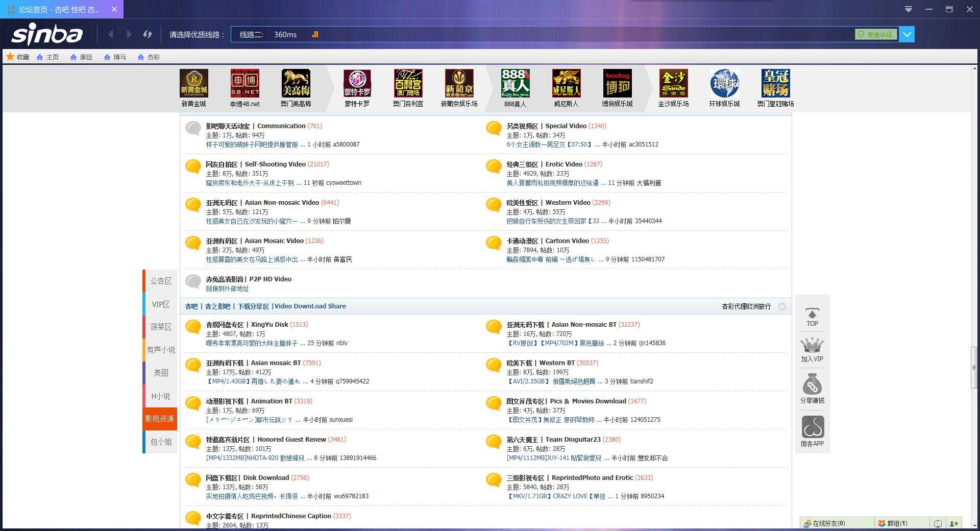
Task: Open the 新黄金城 site icon
Action: click(194, 83)
